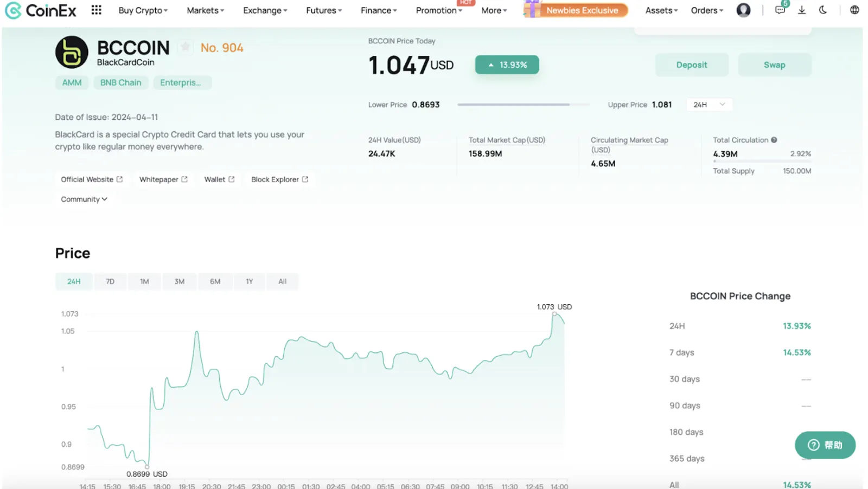Screen dimensions: 868x489
Task: Click the AMM tag
Action: coord(72,82)
